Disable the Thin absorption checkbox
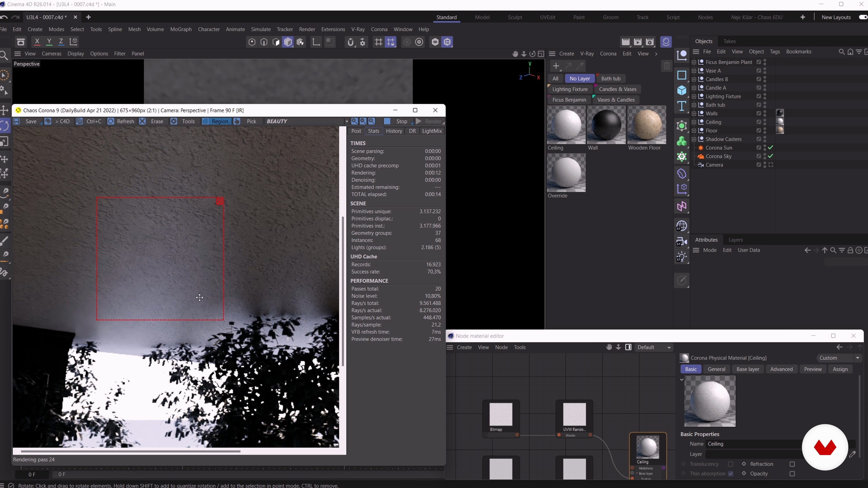This screenshot has width=868, height=488. [x=731, y=474]
